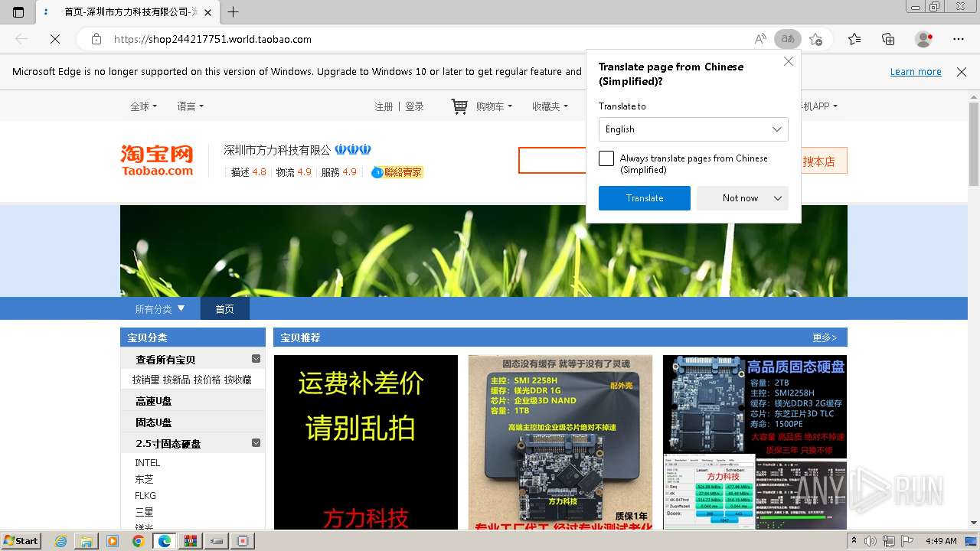Click the blue crown seller rank icons
The width and height of the screenshot is (980, 551).
click(353, 149)
